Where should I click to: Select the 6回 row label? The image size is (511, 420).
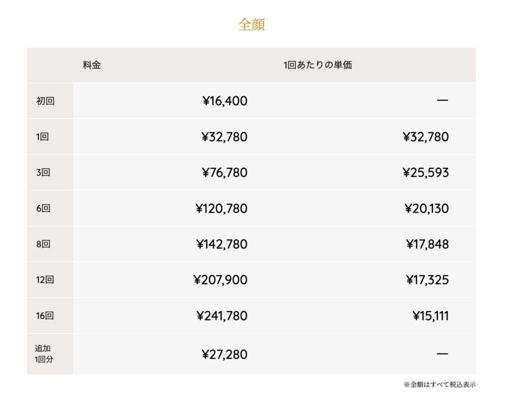(x=43, y=208)
